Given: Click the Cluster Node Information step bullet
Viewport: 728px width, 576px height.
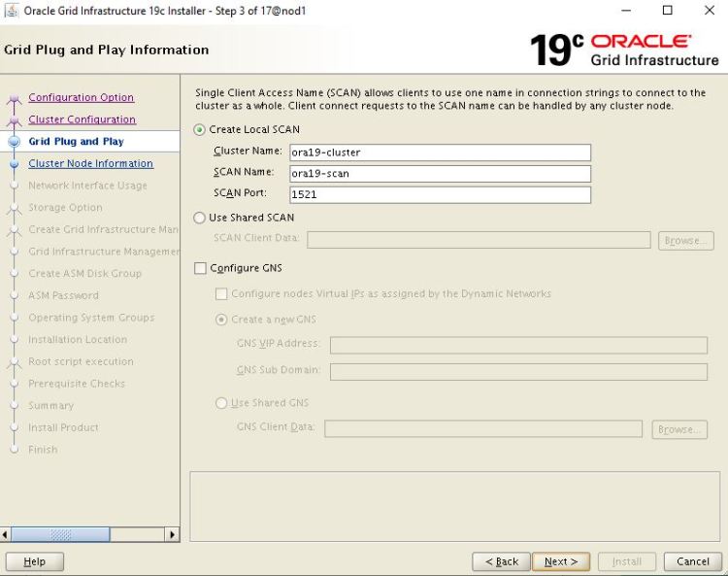Looking at the screenshot, I should tap(15, 164).
